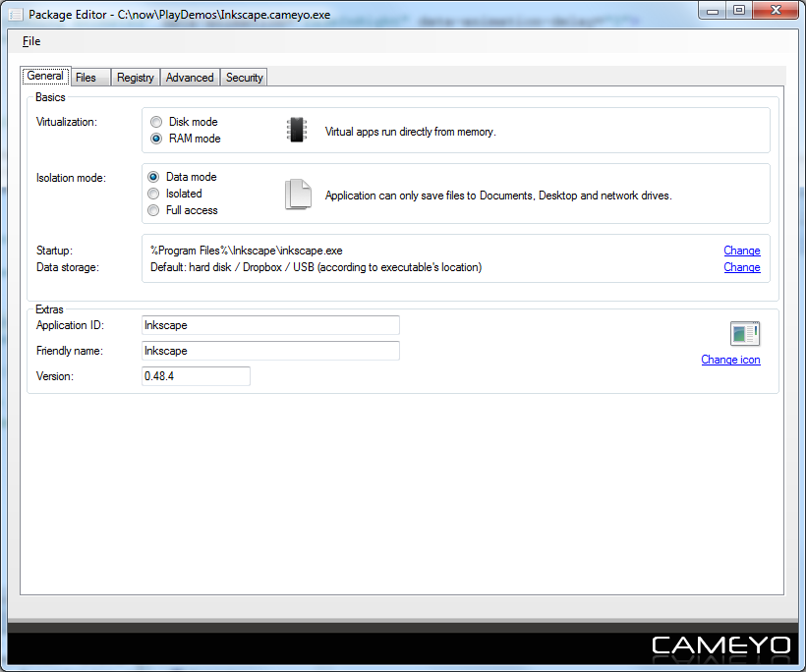Click the Application ID input field

(270, 325)
